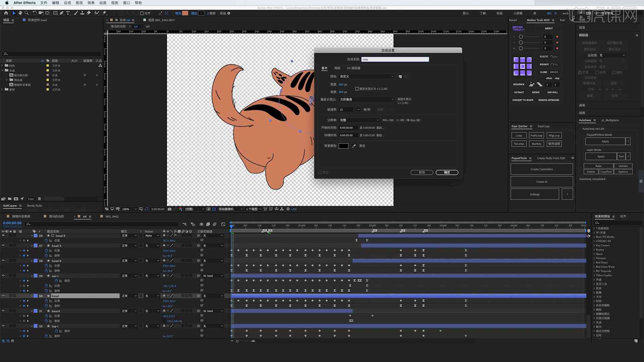The width and height of the screenshot is (644, 362).
Task: Click the Create Controllers button
Action: tap(542, 169)
